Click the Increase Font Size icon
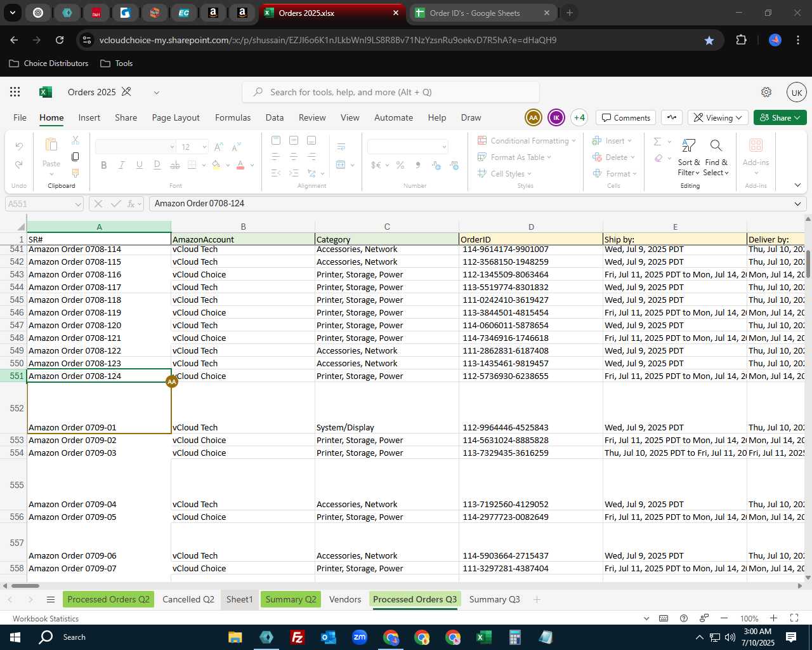This screenshot has width=812, height=650. point(219,147)
